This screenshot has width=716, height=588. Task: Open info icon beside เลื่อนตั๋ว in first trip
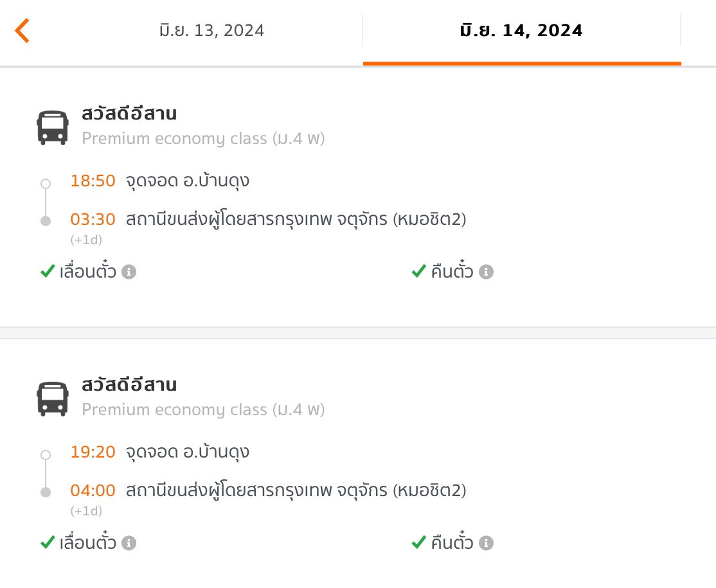(x=129, y=272)
